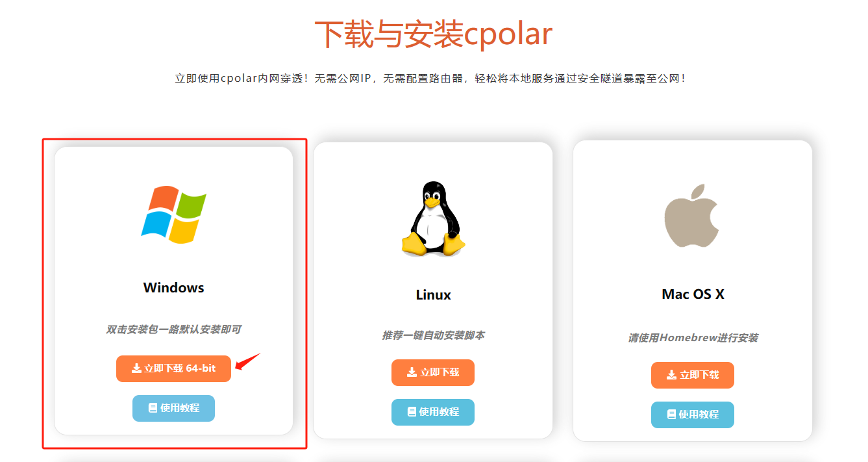Download the Windows 64-bit installer
The image size is (868, 462).
coord(173,368)
